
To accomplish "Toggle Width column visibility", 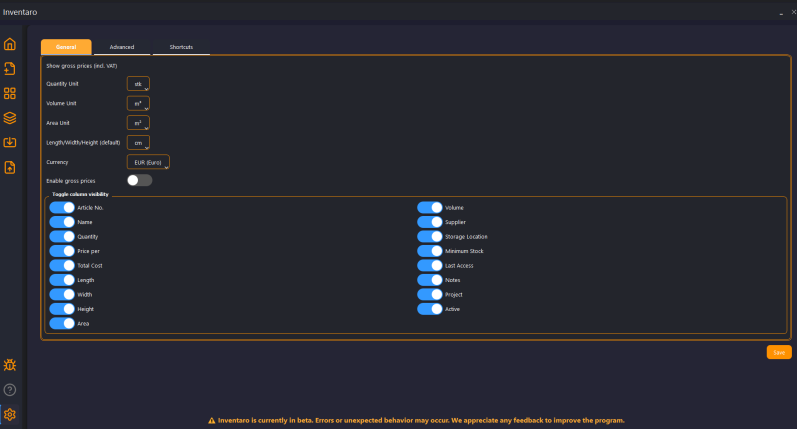I will 62,294.
